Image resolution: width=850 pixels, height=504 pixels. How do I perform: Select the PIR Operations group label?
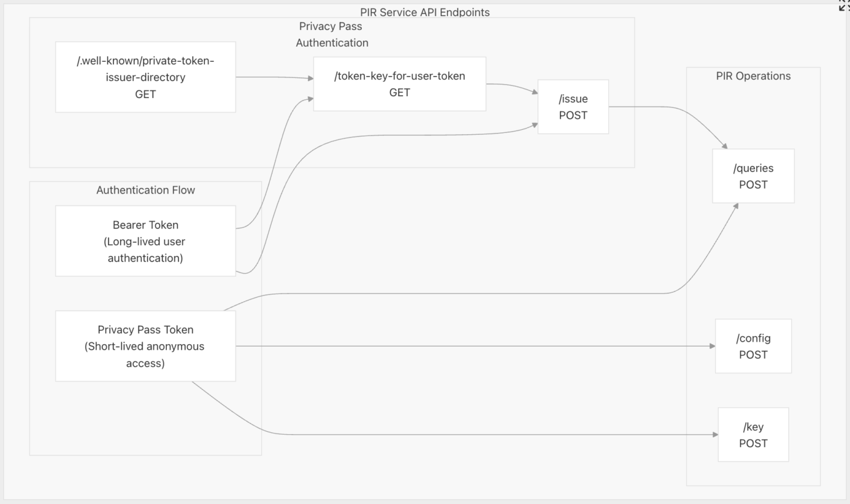(752, 76)
